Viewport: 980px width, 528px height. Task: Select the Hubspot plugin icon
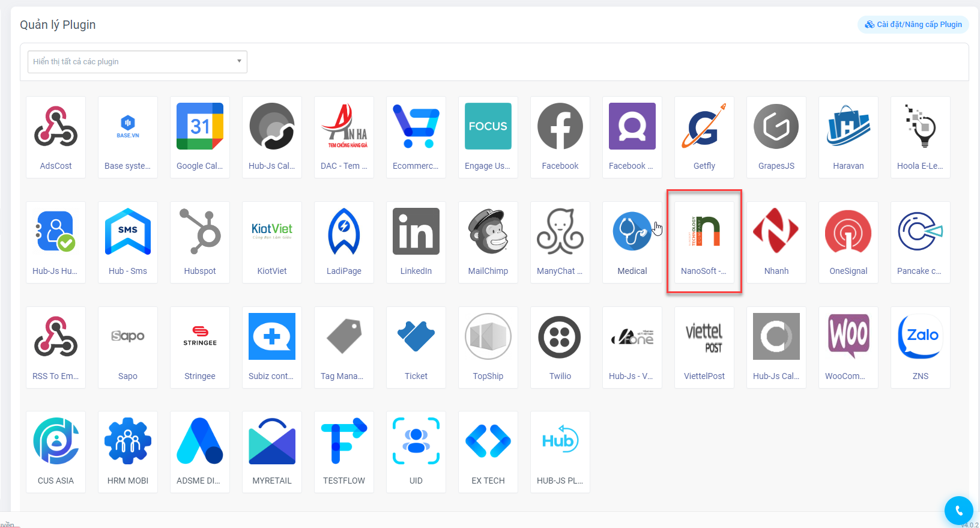point(200,232)
